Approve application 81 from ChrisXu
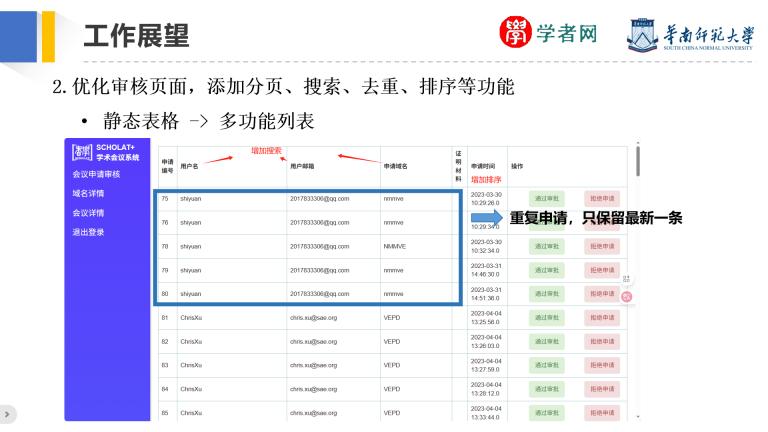 pyautogui.click(x=547, y=317)
